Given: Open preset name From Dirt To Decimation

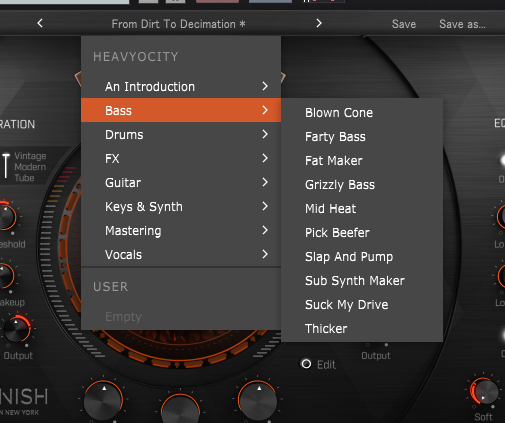Looking at the screenshot, I should coord(178,24).
